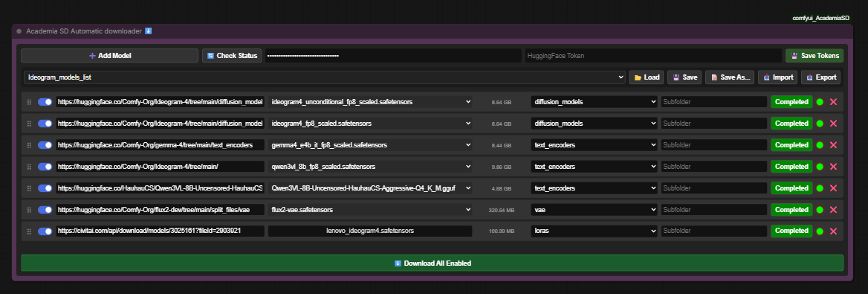Toggle off lenovo_ideogram4 row switch
Screen dimensions: 868x294
(x=45, y=231)
